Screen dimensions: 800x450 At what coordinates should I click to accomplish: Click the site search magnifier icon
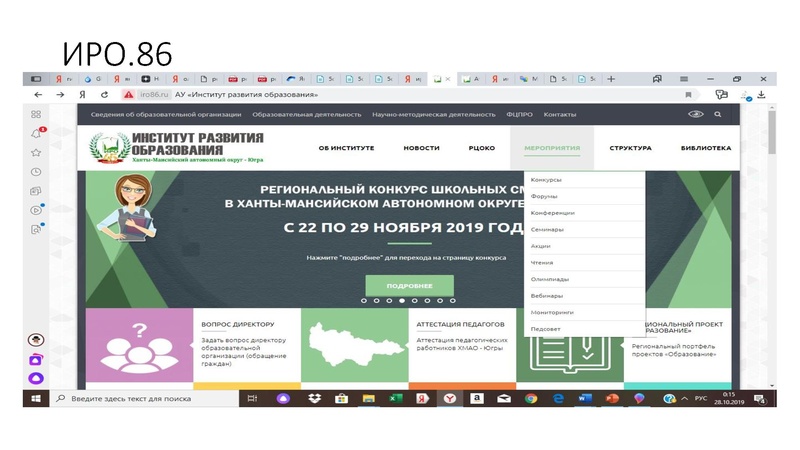coord(718,114)
